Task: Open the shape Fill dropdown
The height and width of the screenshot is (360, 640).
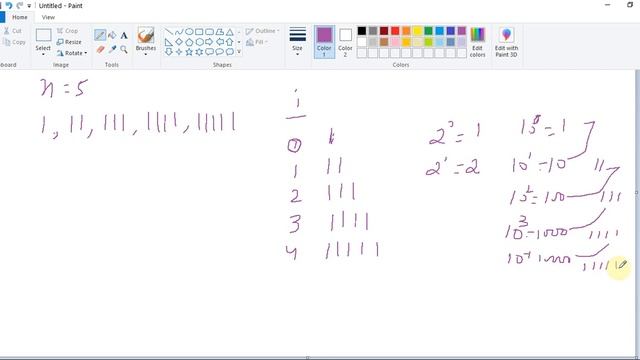Action: click(x=257, y=42)
